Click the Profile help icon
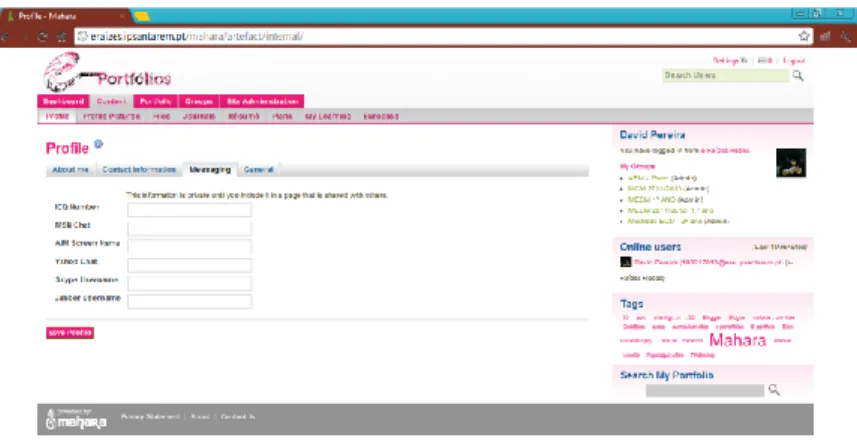The image size is (857, 441). (98, 144)
